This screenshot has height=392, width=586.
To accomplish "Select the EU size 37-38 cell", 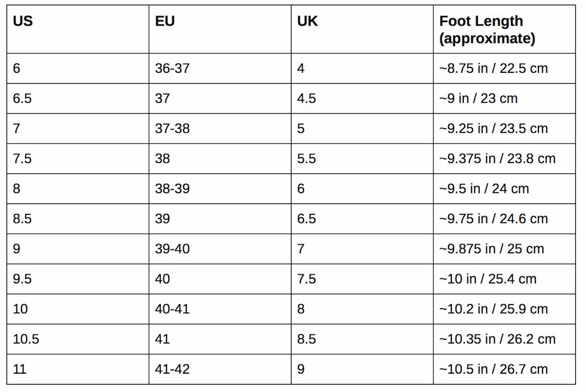I will [172, 129].
